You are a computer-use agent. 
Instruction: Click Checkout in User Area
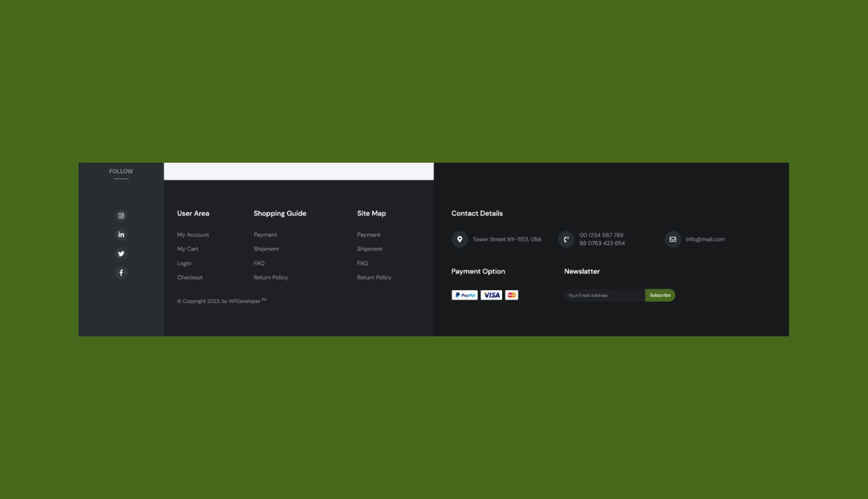190,277
